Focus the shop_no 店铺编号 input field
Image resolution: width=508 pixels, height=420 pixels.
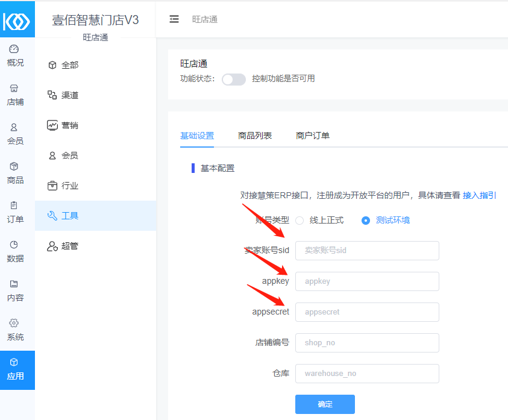tap(367, 343)
